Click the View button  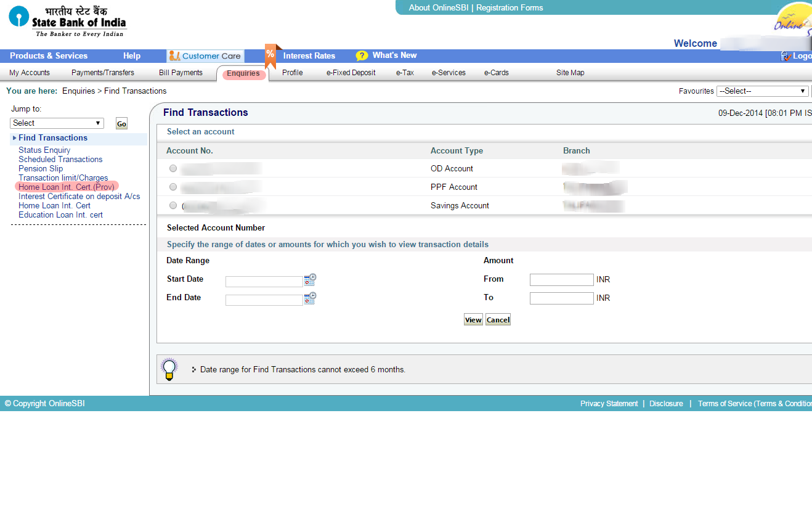coord(473,320)
